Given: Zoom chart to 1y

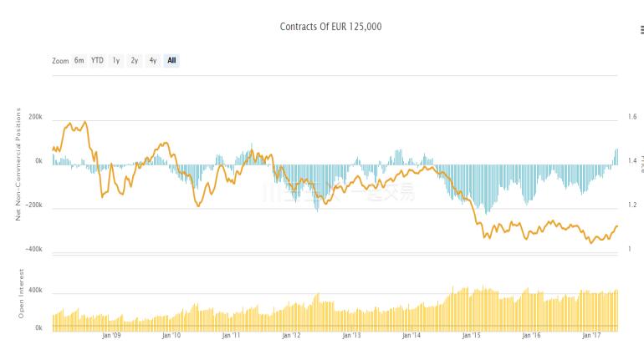Looking at the screenshot, I should (x=116, y=60).
